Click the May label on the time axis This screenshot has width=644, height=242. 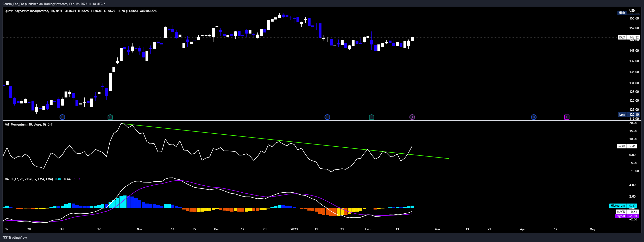point(592,229)
